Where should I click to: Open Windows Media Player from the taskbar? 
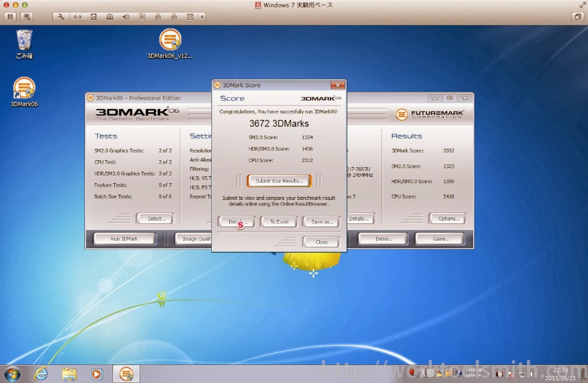tap(97, 374)
